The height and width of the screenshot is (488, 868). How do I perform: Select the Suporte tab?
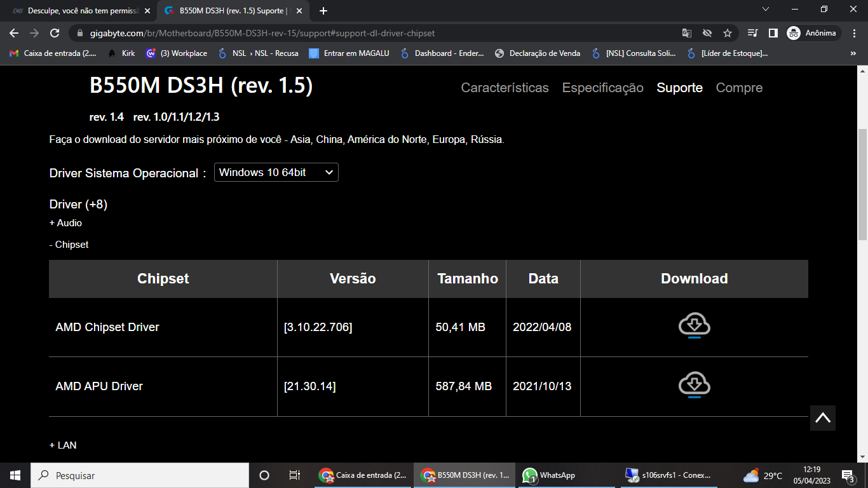680,88
